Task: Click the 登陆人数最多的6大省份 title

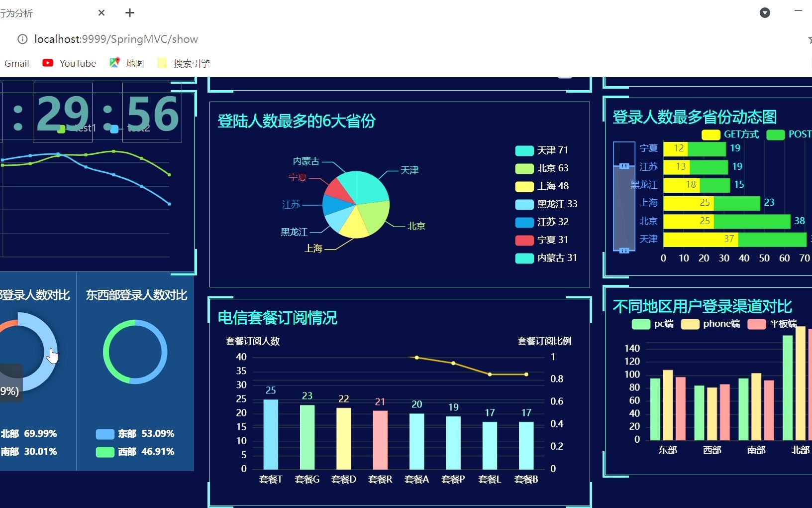Action: coord(297,121)
